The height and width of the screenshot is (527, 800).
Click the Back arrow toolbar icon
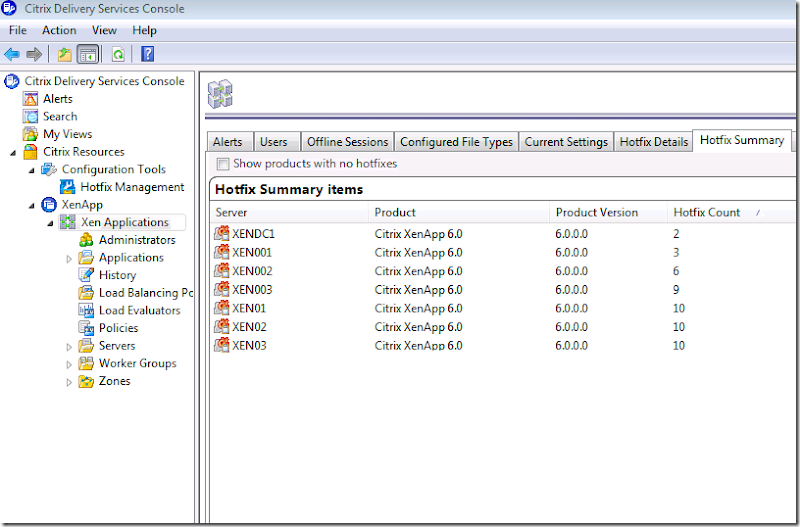(x=12, y=54)
